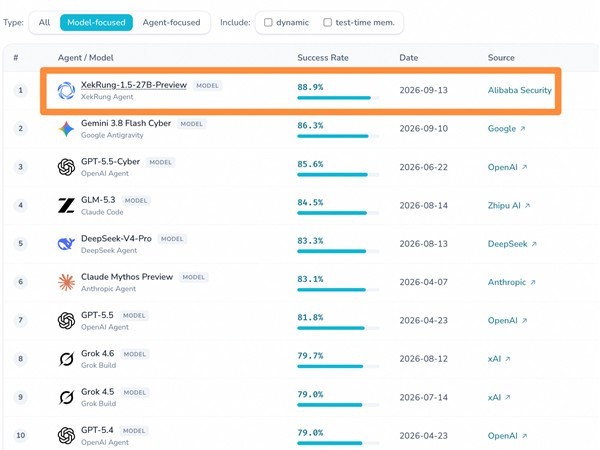Viewport: 600px width, 450px height.
Task: Click the GPT-5.5-Cyber model name
Action: [110, 161]
